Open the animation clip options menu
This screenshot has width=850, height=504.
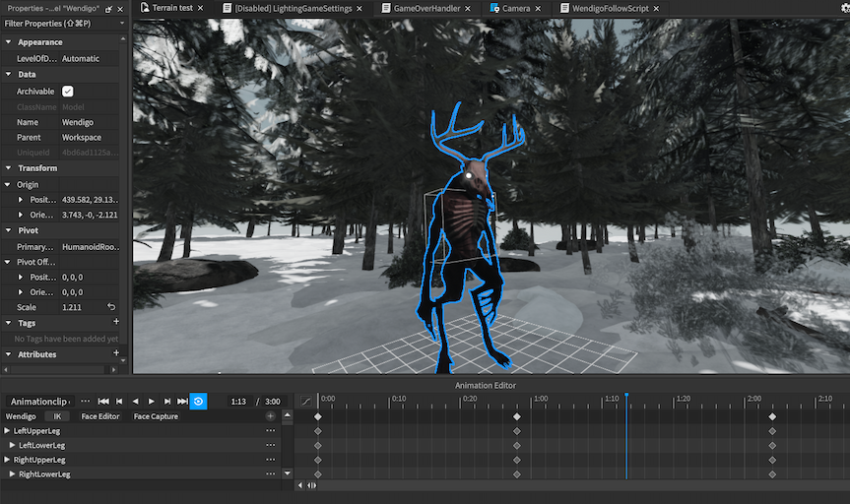click(x=85, y=401)
